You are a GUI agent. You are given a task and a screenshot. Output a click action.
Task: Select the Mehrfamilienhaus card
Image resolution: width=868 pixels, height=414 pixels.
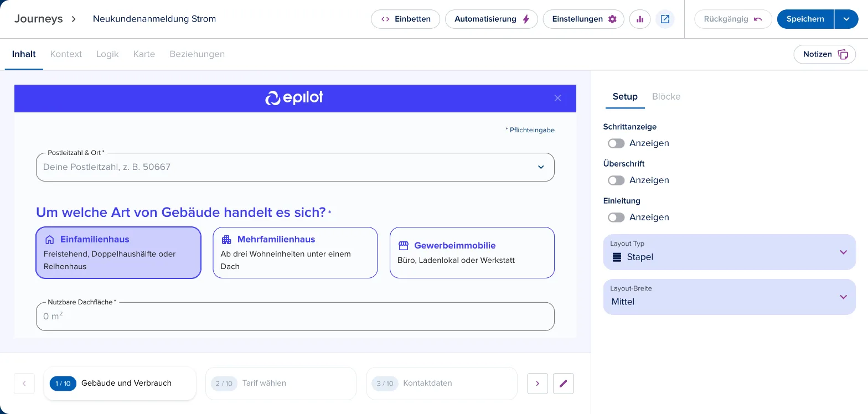(295, 252)
